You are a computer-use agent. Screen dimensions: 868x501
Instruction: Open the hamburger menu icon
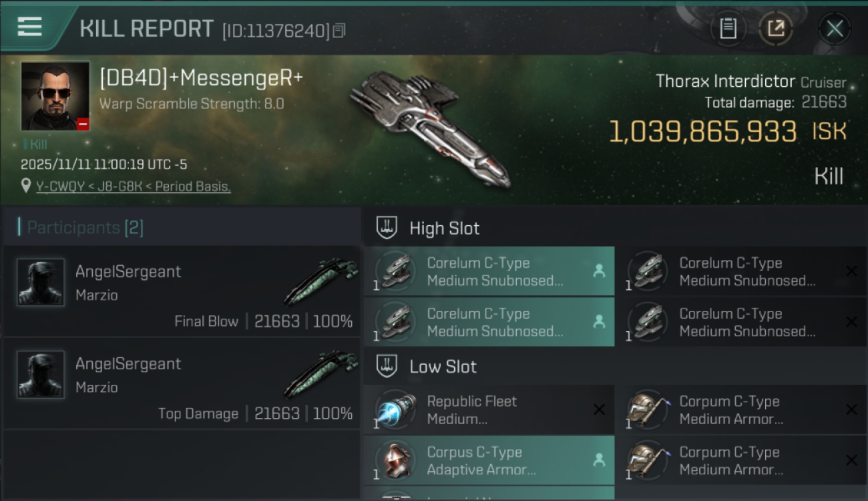[x=30, y=27]
